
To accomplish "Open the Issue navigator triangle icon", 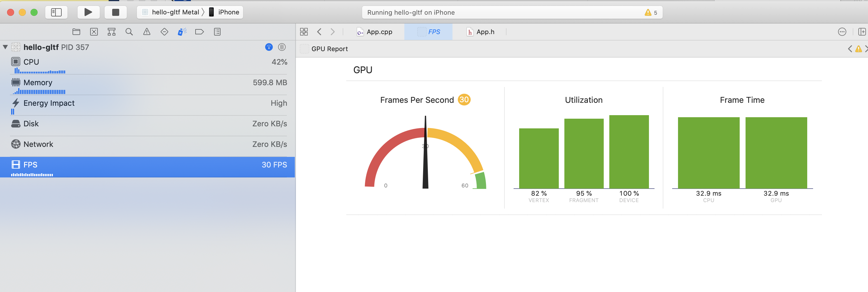I will tap(147, 32).
